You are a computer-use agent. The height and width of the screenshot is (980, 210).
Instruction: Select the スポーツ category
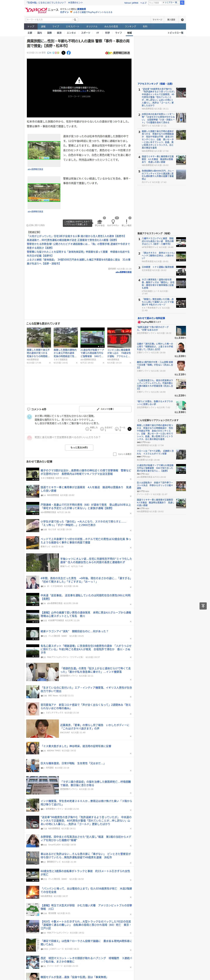click(x=86, y=33)
